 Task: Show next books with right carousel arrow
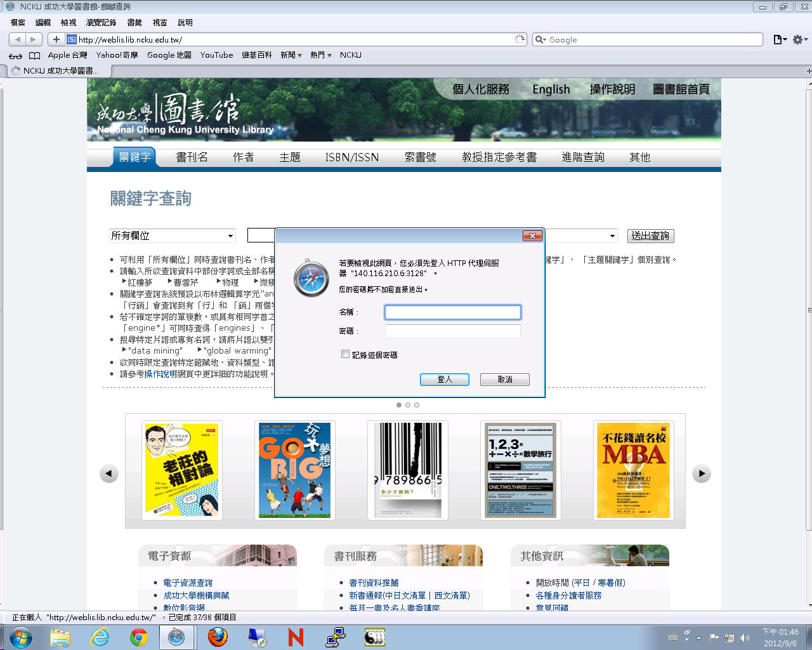click(702, 474)
